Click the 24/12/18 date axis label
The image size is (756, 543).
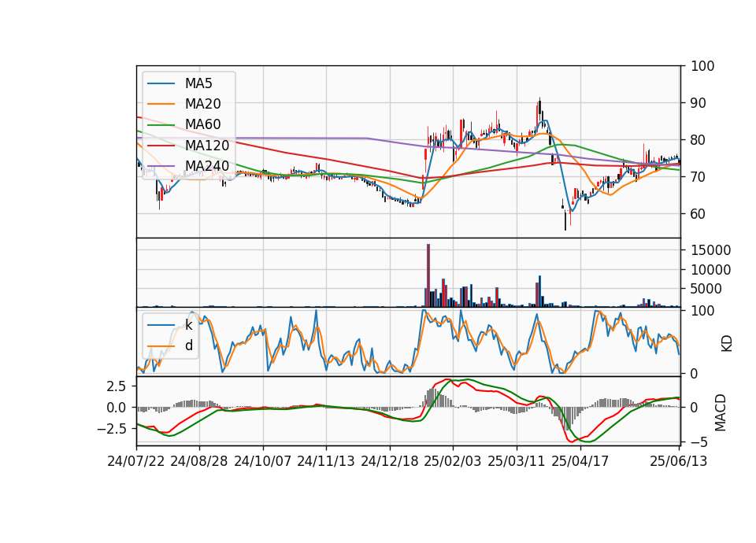pos(390,462)
